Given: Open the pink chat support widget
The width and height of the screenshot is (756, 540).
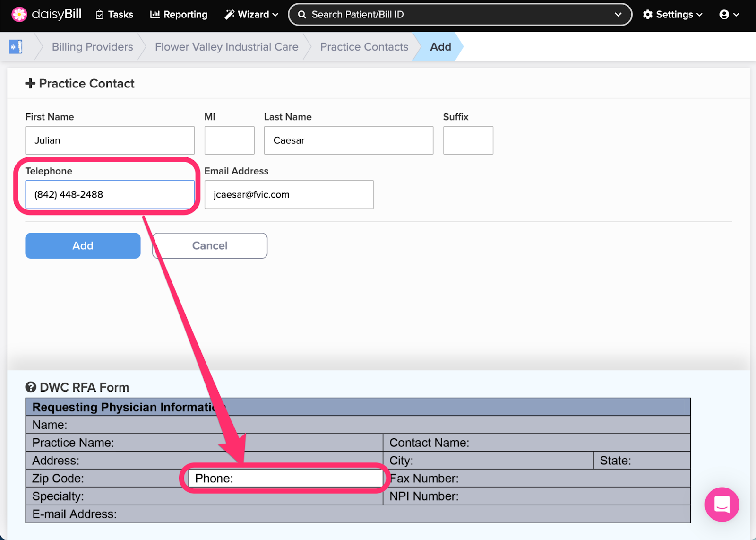Looking at the screenshot, I should coord(722,505).
